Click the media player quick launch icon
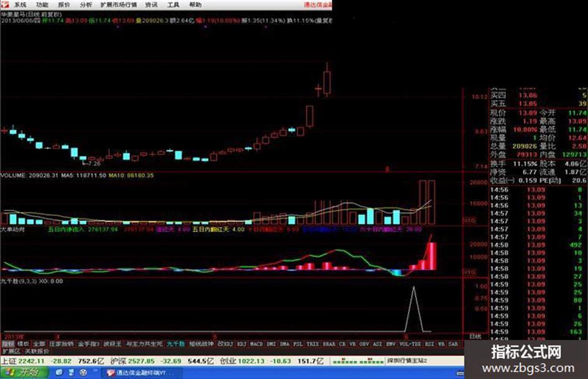The height and width of the screenshot is (379, 588). (x=83, y=373)
